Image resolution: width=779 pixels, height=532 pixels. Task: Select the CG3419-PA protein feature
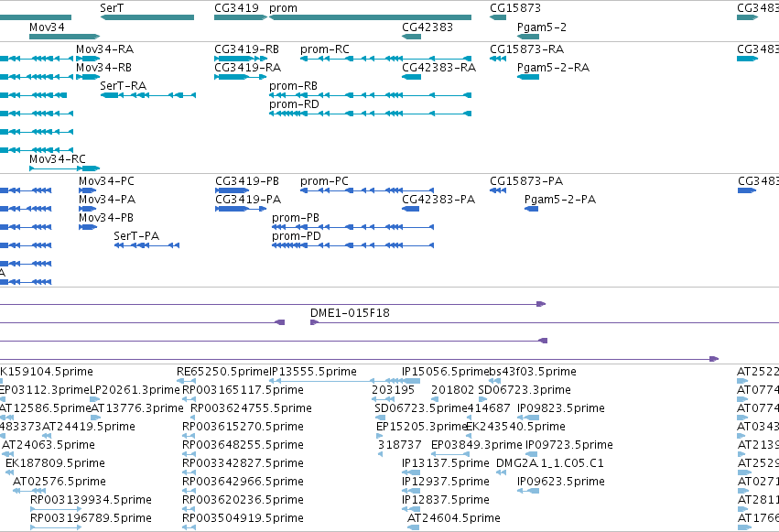pos(241,209)
